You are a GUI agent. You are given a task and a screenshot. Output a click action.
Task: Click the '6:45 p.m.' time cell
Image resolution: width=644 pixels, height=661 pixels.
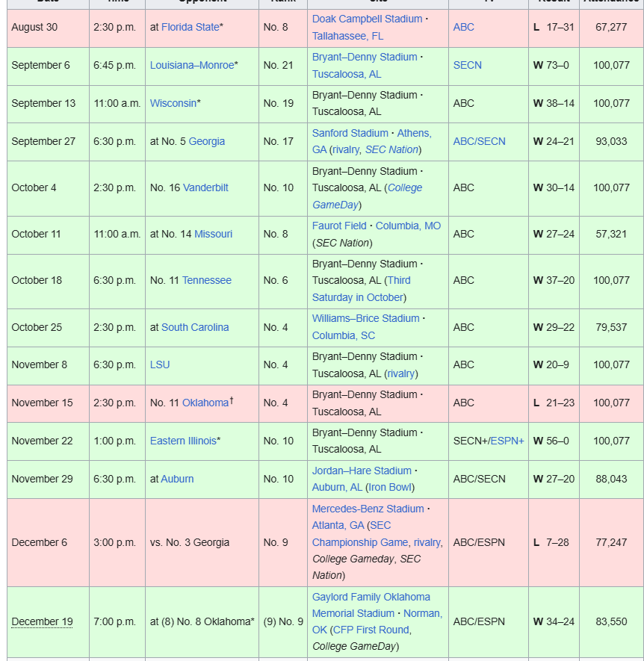pos(117,65)
